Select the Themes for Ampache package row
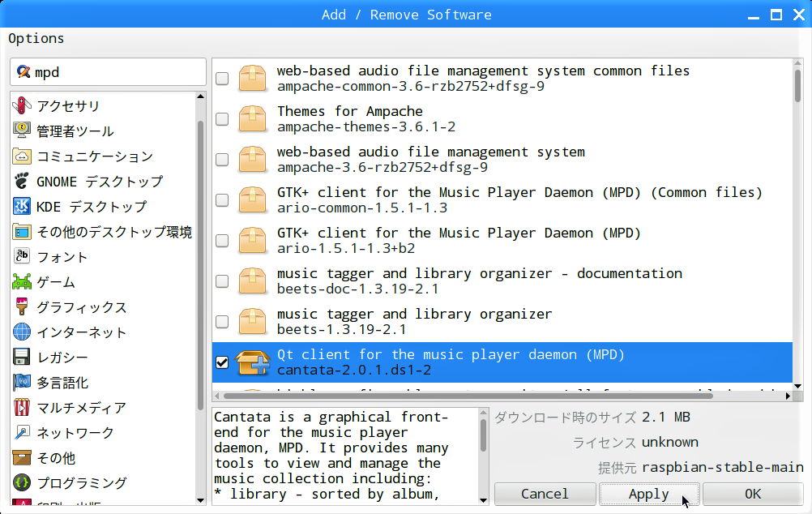The image size is (812, 514). tap(502, 118)
